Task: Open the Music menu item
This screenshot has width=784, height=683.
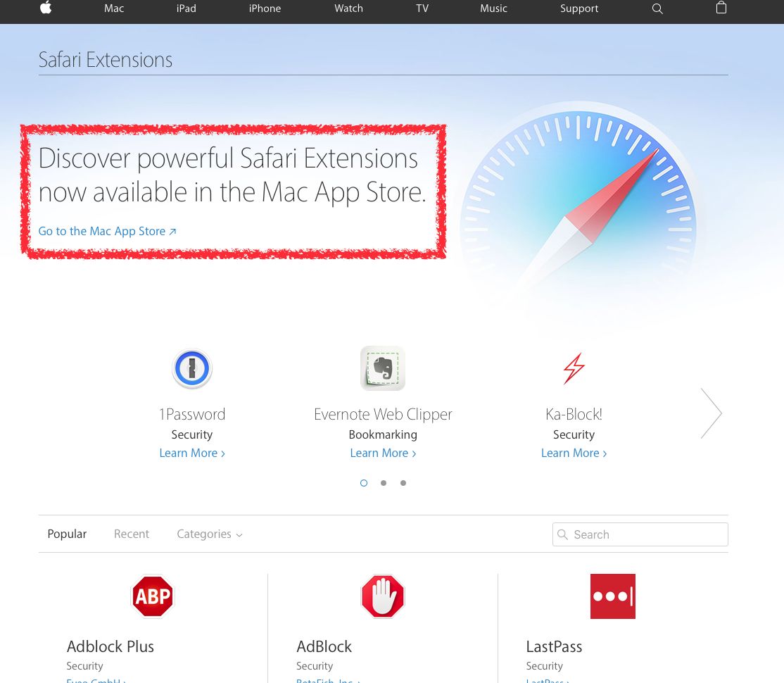Action: pyautogui.click(x=493, y=8)
